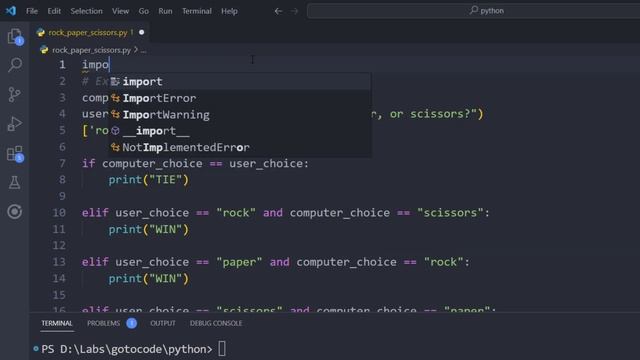The image size is (640, 360).
Task: Switch to the DEBUG CONSOLE panel tab
Action: coord(216,323)
